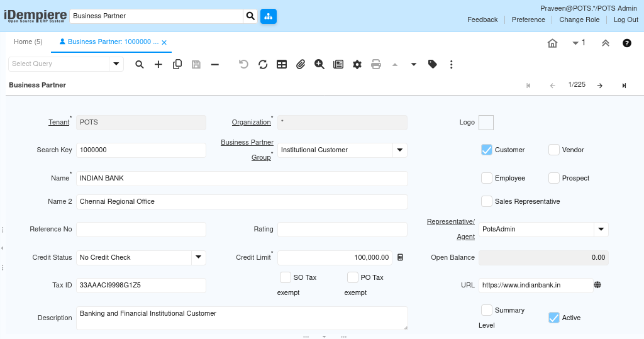
Task: Uncheck the Customer checkbox
Action: [487, 150]
